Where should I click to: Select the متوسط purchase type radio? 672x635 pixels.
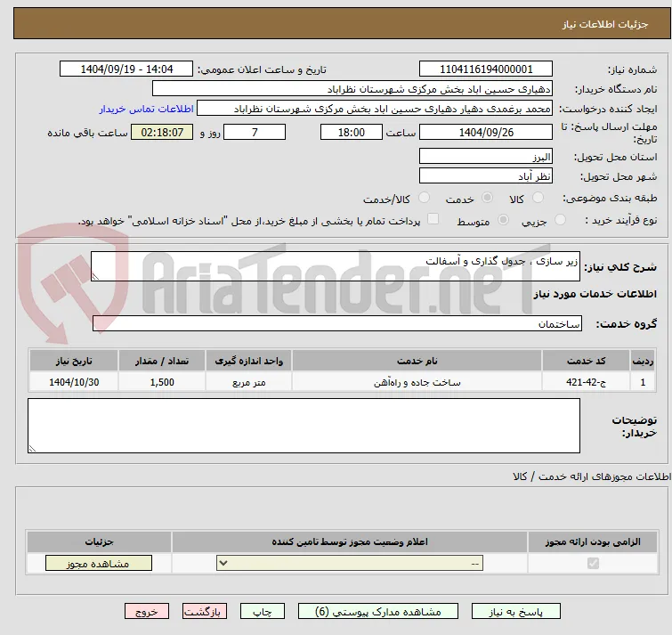[x=503, y=220]
